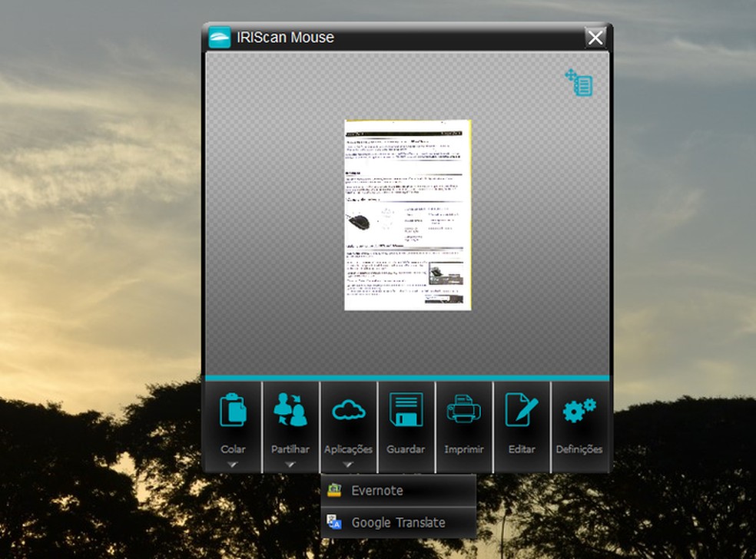Save the scan with Guardar icon
The width and height of the screenshot is (756, 559).
pos(406,409)
